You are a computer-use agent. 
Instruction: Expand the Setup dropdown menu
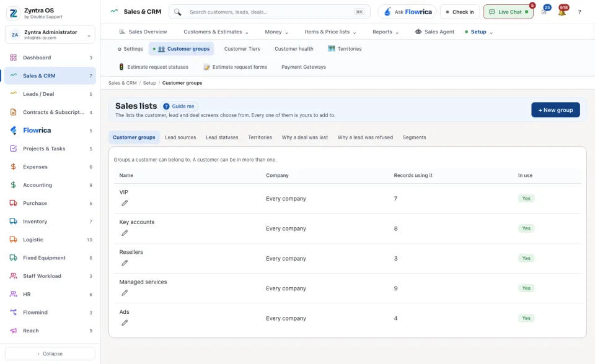(x=479, y=32)
